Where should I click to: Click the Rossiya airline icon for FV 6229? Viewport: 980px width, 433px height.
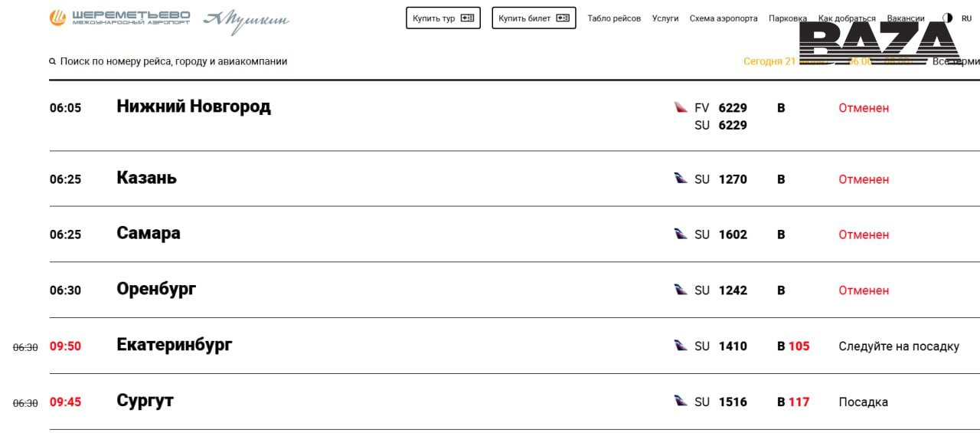pyautogui.click(x=681, y=107)
